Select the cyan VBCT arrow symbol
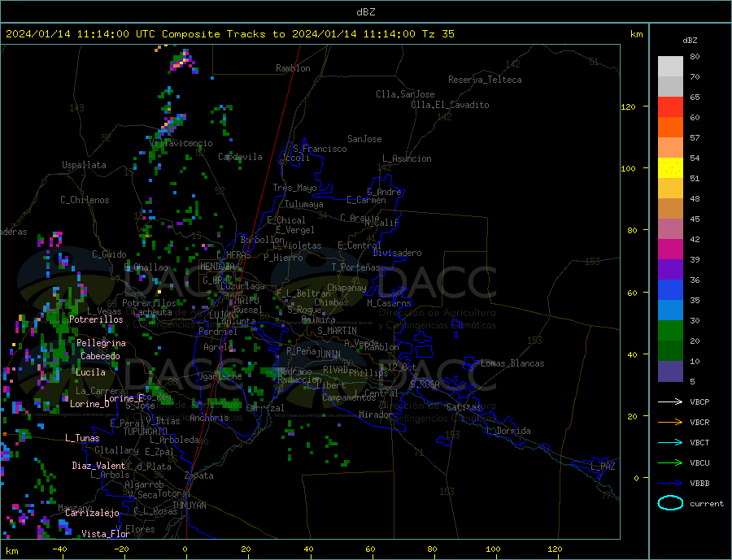The image size is (732, 560). pos(671,442)
